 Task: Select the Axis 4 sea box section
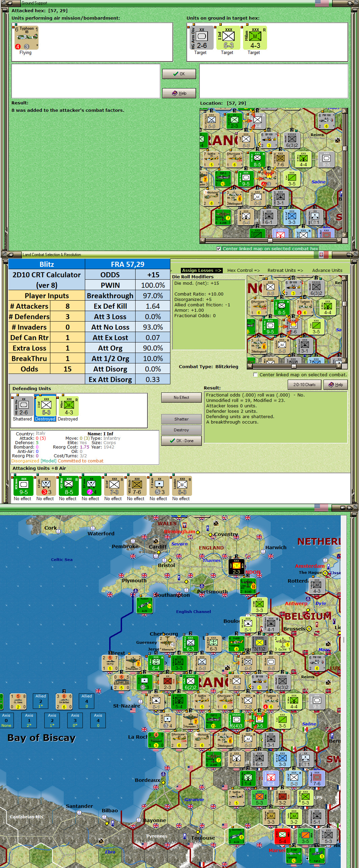[x=98, y=720]
